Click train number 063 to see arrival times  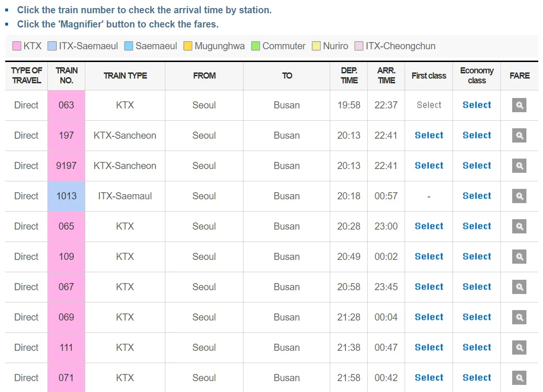(66, 105)
